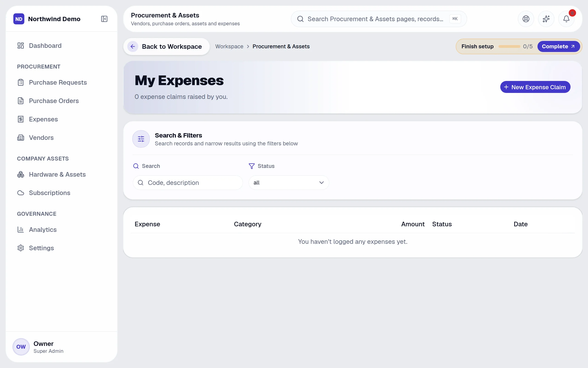Go to Purchase Orders page
The image size is (588, 368).
62,101
